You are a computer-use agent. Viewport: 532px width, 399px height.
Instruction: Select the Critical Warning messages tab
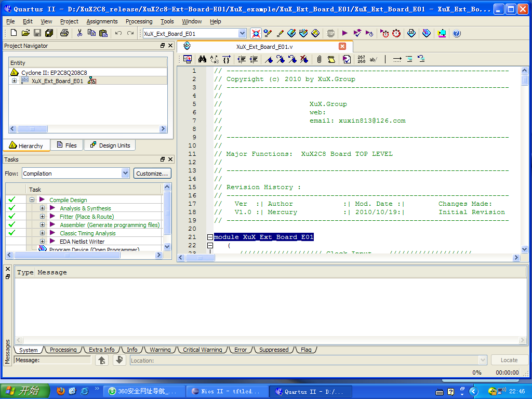click(x=202, y=350)
